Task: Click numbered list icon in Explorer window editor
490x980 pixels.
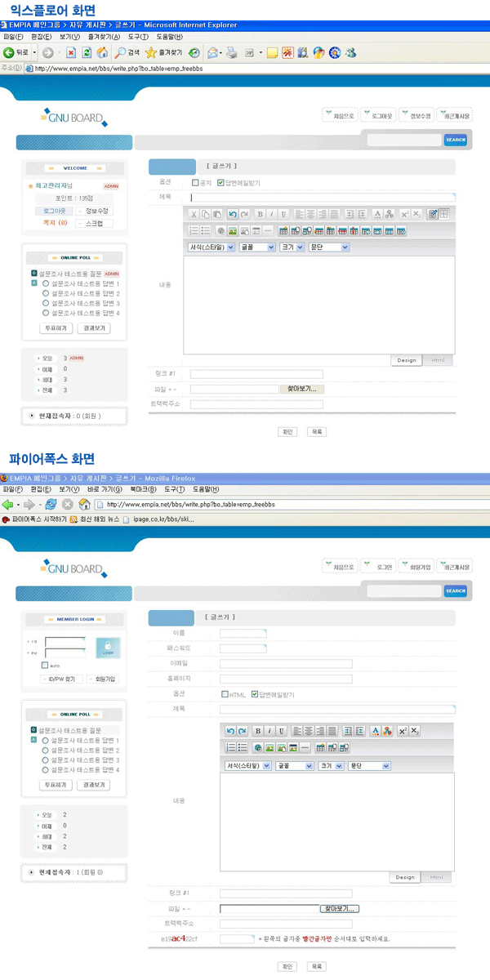Action: tap(194, 231)
